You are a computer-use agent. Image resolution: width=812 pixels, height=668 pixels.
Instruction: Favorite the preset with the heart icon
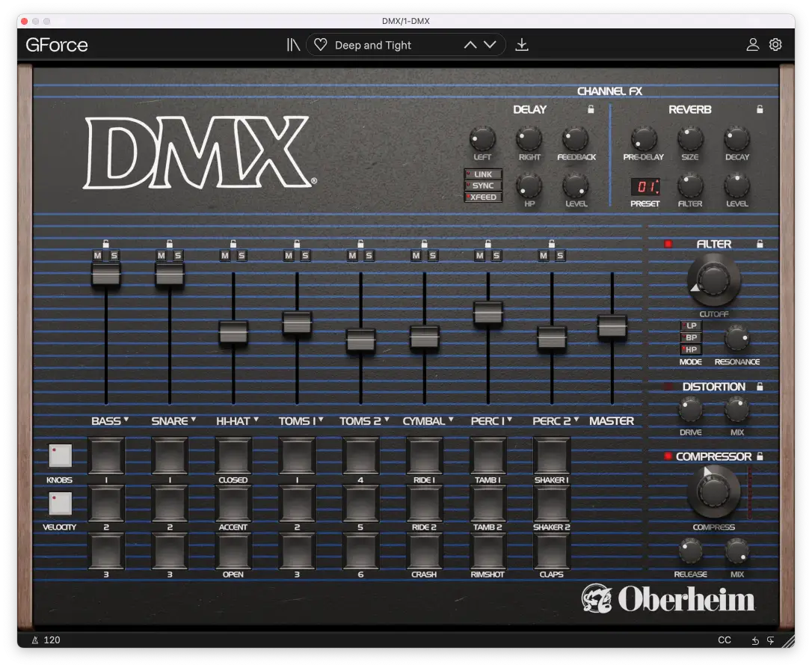coord(321,45)
